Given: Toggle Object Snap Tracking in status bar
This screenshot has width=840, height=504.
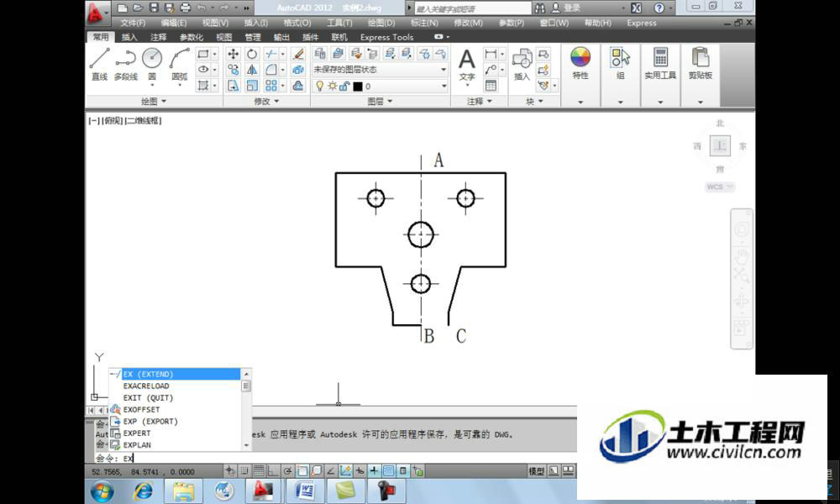Looking at the screenshot, I should click(x=331, y=471).
